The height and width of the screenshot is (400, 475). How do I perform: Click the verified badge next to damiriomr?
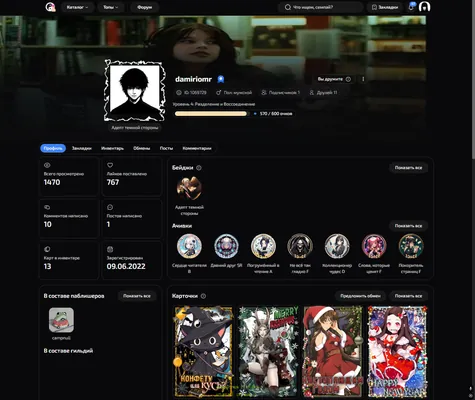coord(221,79)
